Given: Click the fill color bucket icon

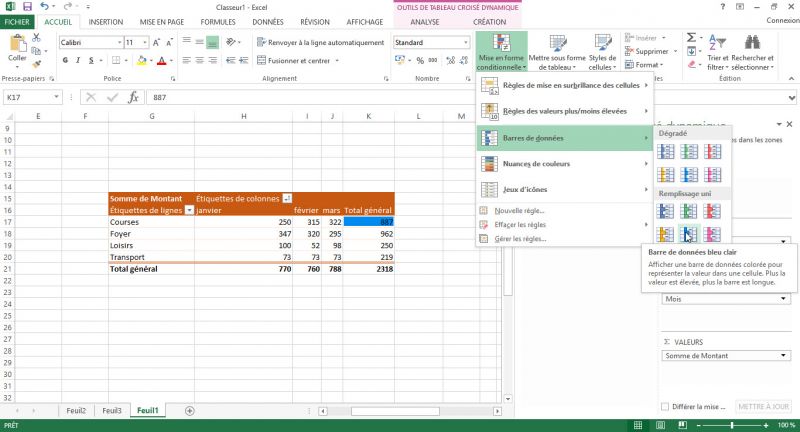Looking at the screenshot, I should click(x=142, y=61).
